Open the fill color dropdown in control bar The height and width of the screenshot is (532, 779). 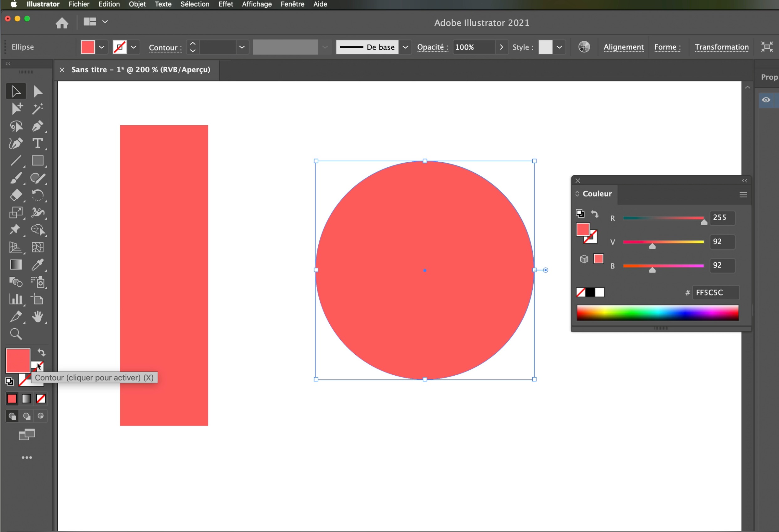(x=102, y=47)
